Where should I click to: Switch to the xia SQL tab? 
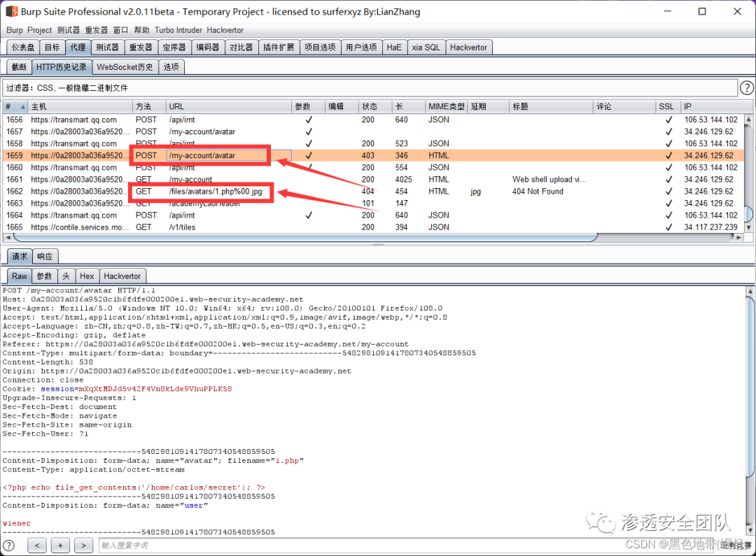(426, 48)
